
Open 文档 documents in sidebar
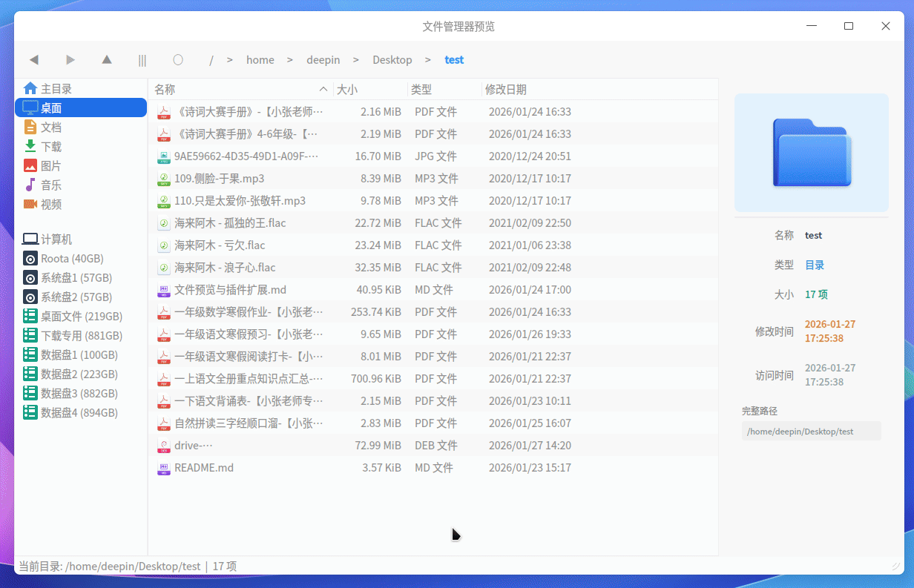click(x=81, y=127)
